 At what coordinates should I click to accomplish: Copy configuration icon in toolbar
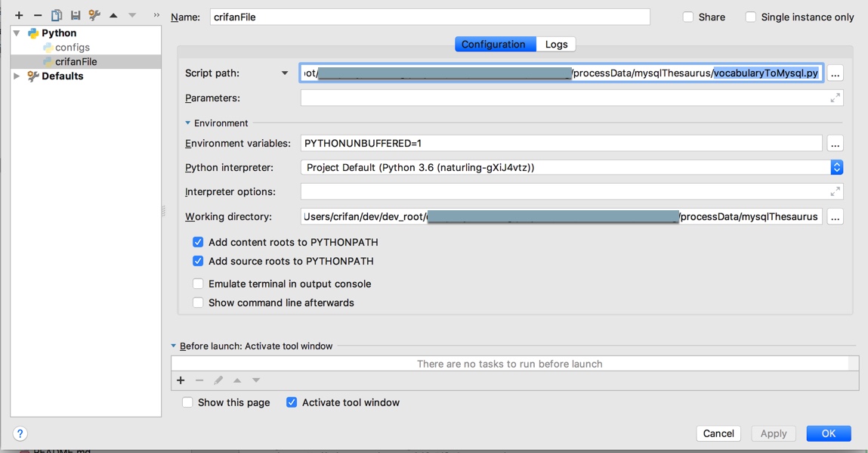point(57,16)
